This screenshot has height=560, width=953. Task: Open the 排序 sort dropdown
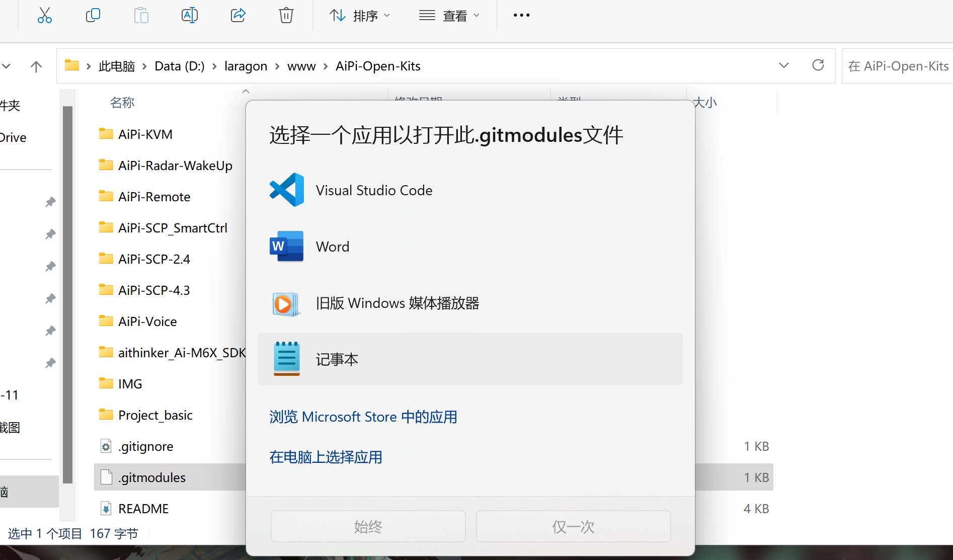359,16
